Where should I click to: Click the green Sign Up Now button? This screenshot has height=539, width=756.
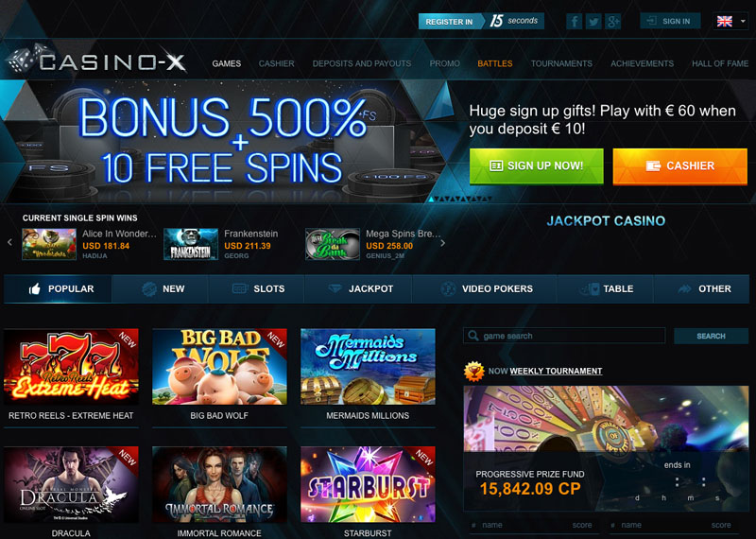click(536, 166)
